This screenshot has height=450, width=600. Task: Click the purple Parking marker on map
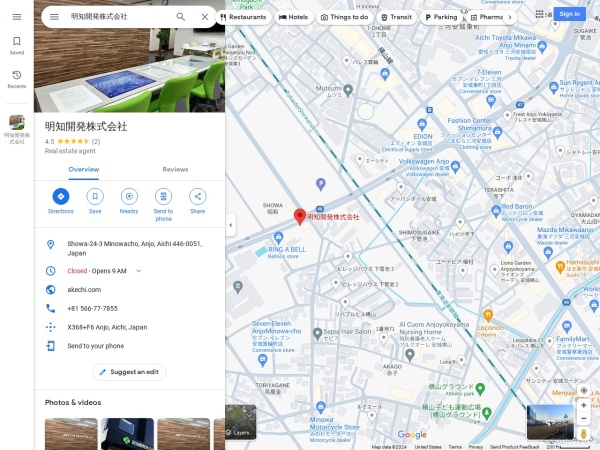pyautogui.click(x=321, y=184)
